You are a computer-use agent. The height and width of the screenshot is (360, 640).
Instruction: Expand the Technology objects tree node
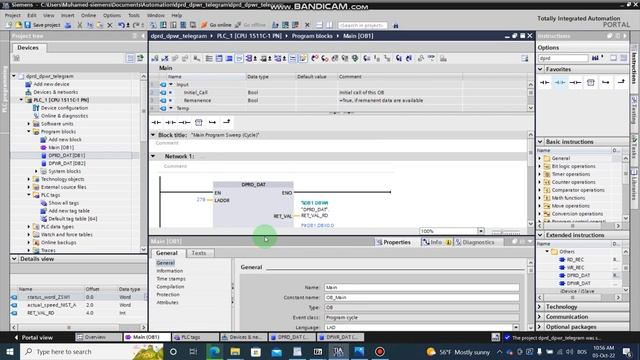[29, 179]
